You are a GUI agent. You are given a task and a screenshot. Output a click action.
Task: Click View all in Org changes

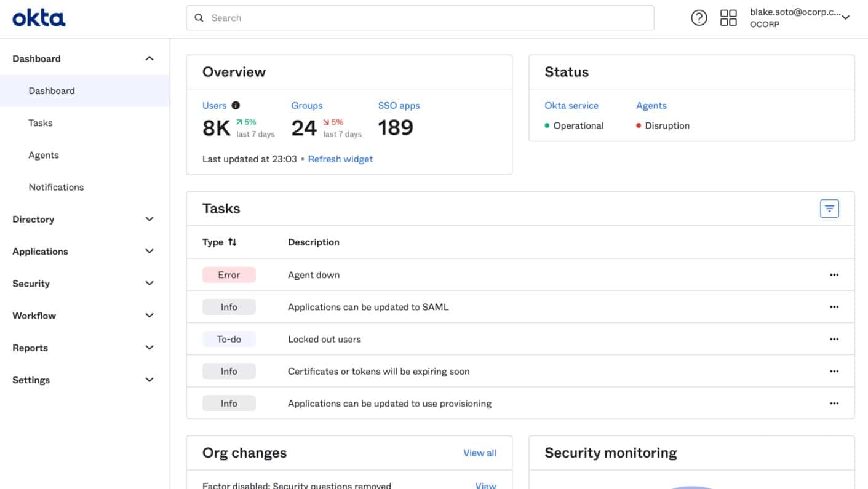pos(480,453)
